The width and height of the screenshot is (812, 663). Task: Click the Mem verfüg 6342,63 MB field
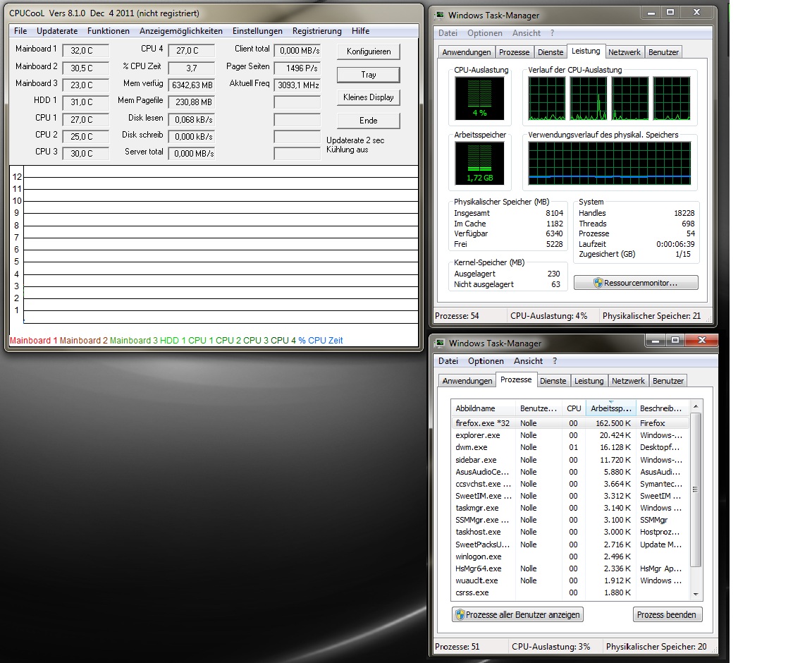[192, 85]
